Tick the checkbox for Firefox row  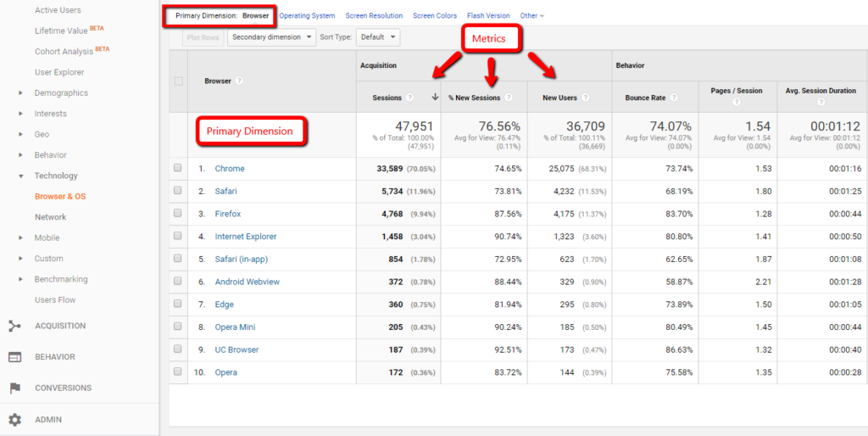(178, 215)
